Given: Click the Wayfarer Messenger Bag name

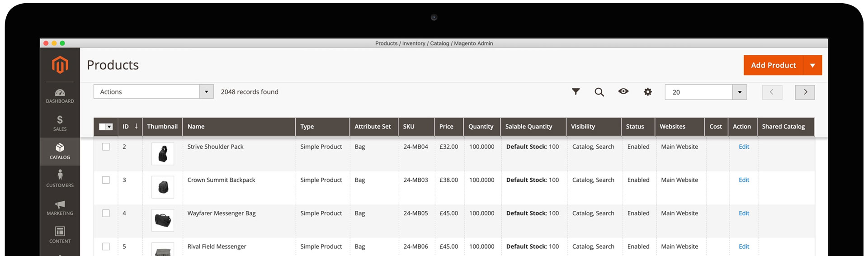Looking at the screenshot, I should [222, 213].
